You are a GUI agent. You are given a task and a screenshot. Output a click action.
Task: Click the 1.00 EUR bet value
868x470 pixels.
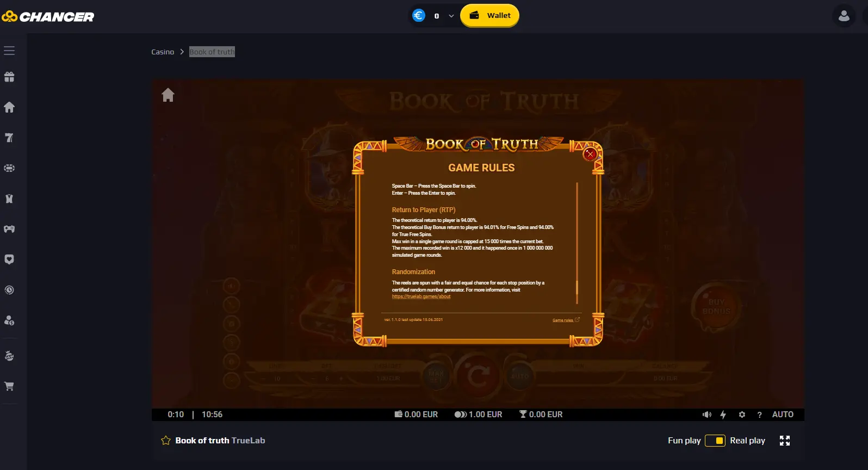coord(485,415)
